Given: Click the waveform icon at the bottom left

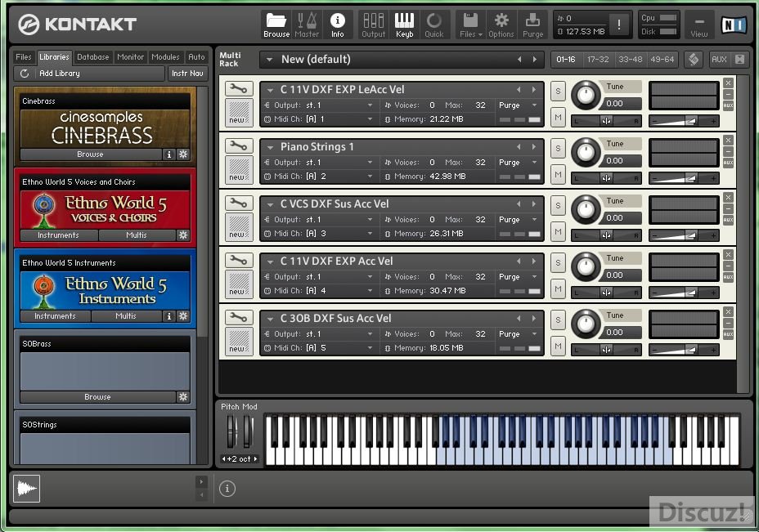Looking at the screenshot, I should click(27, 489).
